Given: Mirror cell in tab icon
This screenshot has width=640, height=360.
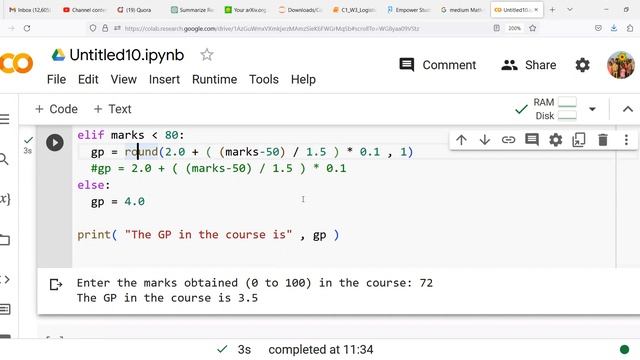Looking at the screenshot, I should [x=579, y=140].
